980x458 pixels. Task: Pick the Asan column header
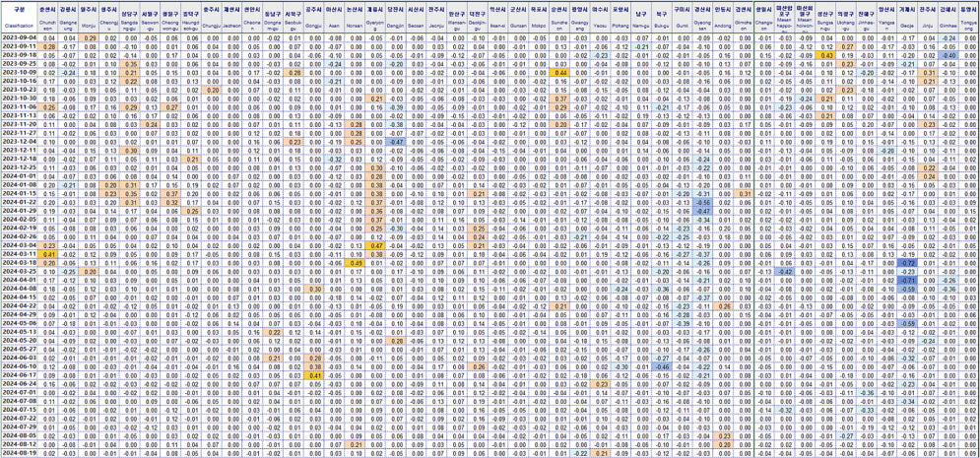pos(334,18)
